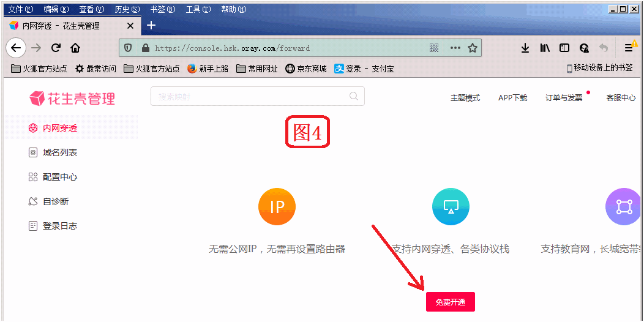The width and height of the screenshot is (644, 322).
Task: Open 新手上路 bookmark
Action: [208, 69]
